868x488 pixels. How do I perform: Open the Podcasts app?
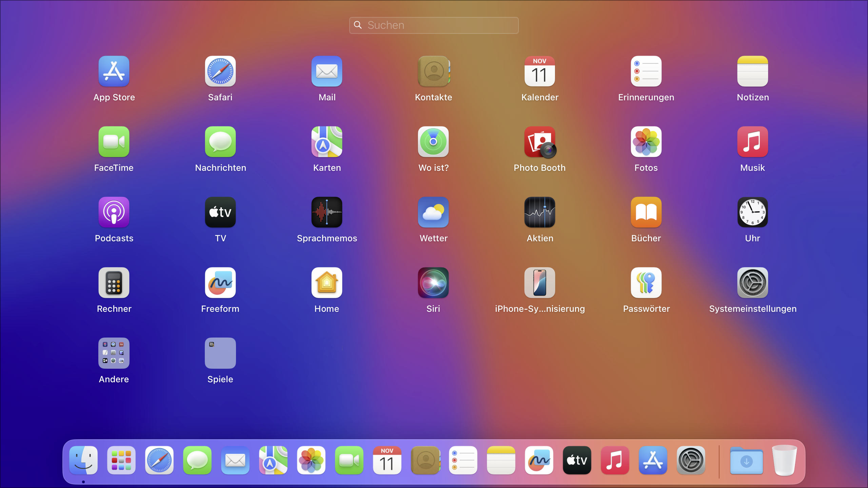pos(114,212)
